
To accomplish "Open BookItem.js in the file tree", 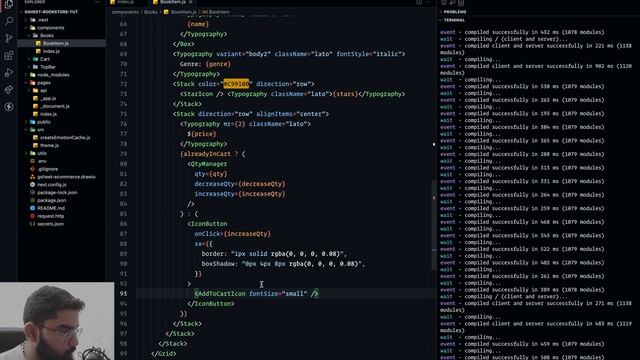I will coord(56,43).
